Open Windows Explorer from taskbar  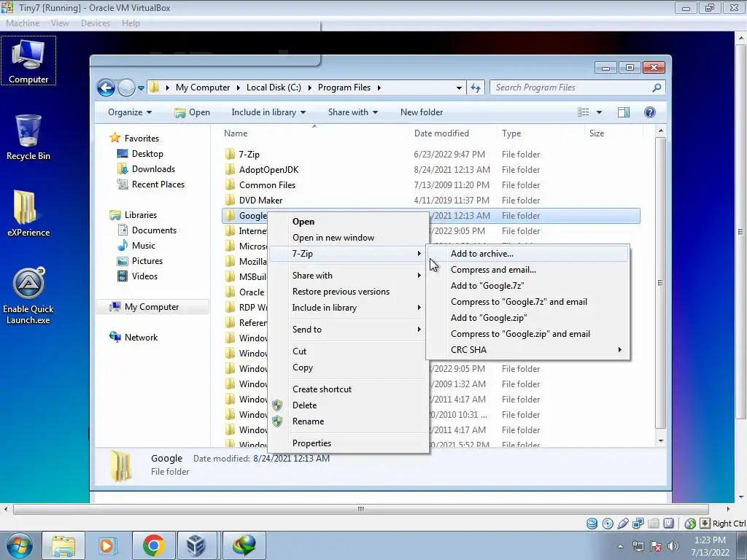[x=63, y=545]
